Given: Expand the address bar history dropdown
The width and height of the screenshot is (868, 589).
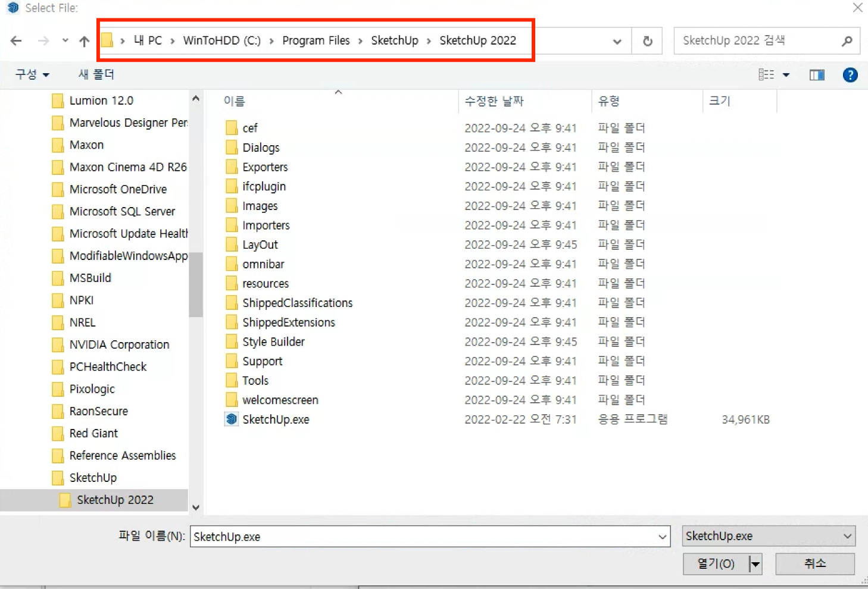Looking at the screenshot, I should [x=617, y=41].
